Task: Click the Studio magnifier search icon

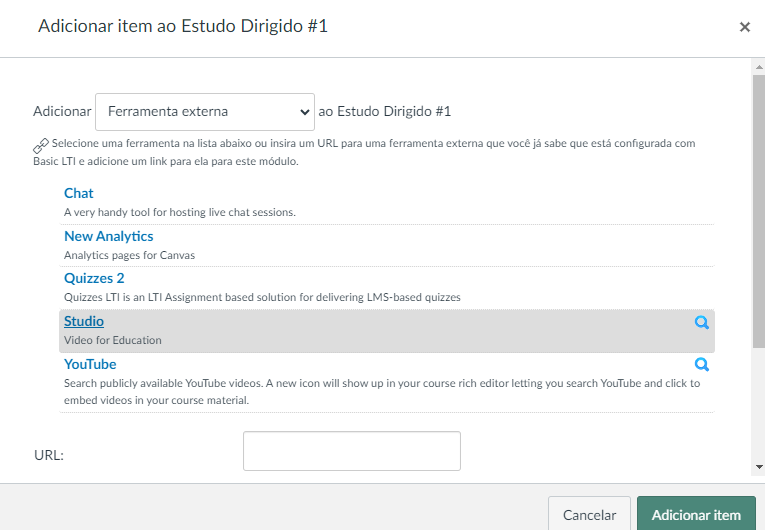Action: click(701, 322)
